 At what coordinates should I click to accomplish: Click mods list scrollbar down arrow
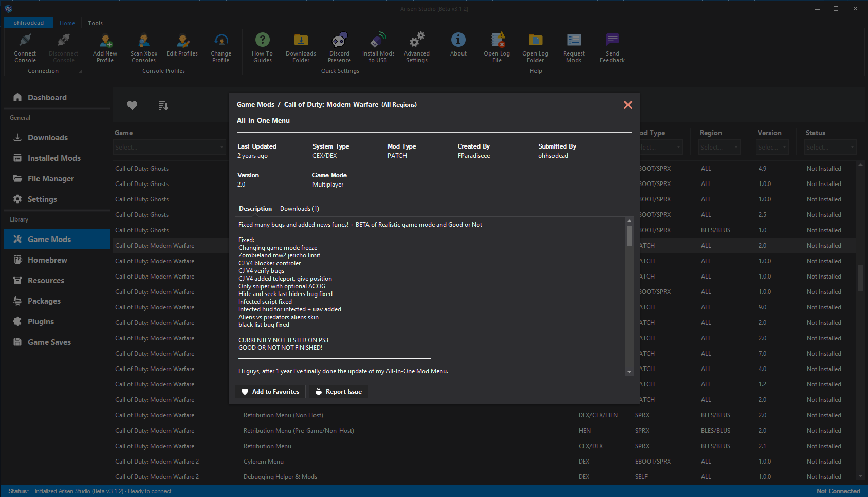click(x=860, y=476)
